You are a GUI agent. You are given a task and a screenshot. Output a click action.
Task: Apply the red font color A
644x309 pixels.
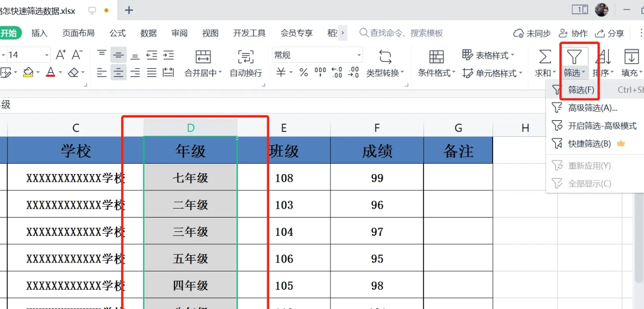(x=50, y=73)
